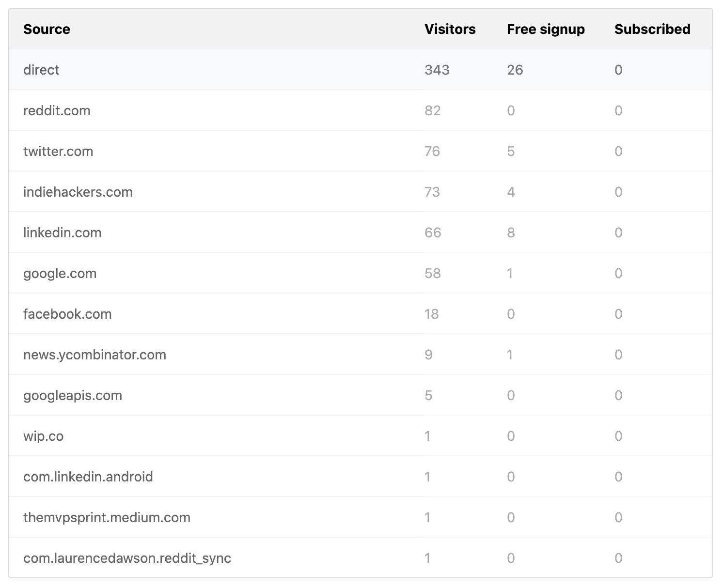The height and width of the screenshot is (588, 723).
Task: Click free signup value 1 for news.ycombinator.com
Action: [x=510, y=355]
